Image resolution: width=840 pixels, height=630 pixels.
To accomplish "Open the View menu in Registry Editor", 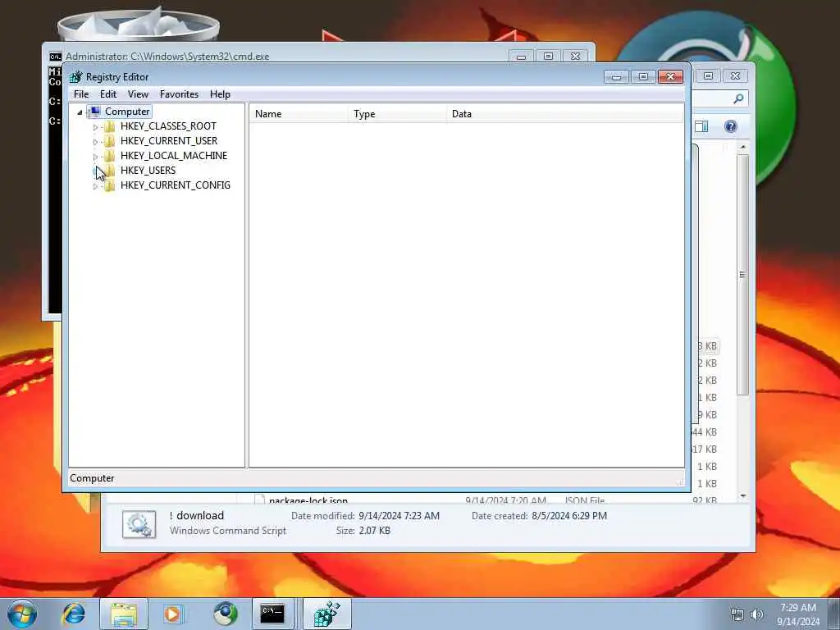I will [138, 94].
